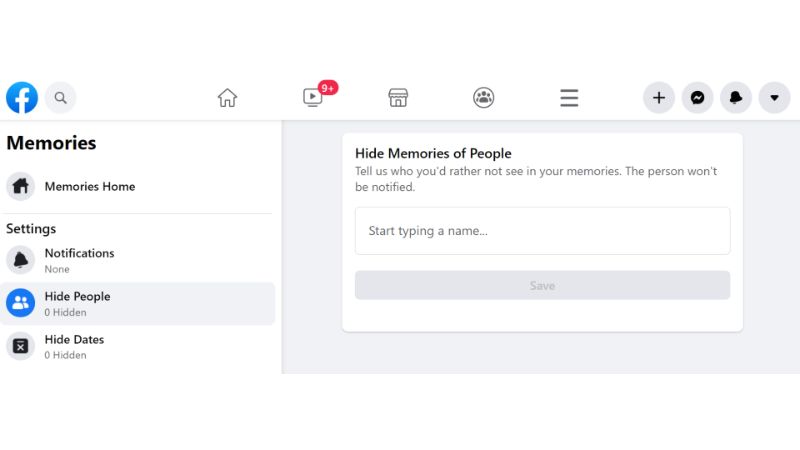Click the Hide People icon in sidebar
The image size is (800, 450).
21,303
